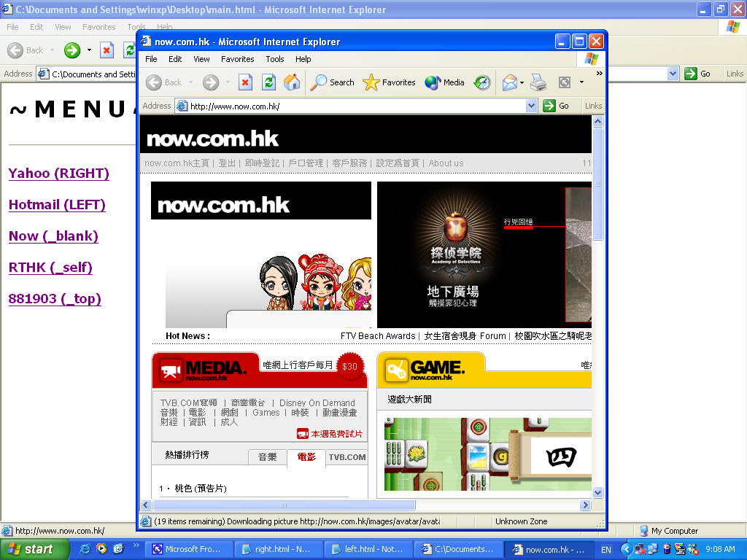Switch to Microsoft FrontPage taskbar button
747x560 pixels.
[x=189, y=550]
